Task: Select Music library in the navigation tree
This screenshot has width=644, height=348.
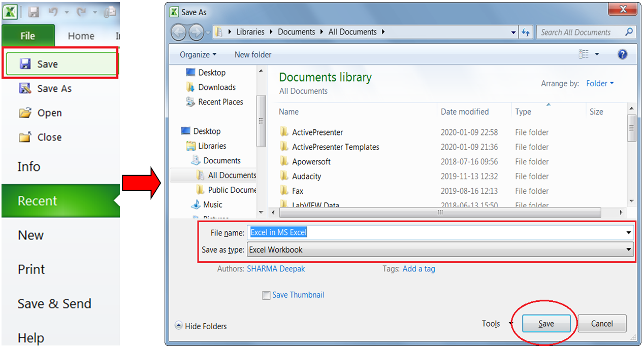Action: (207, 204)
